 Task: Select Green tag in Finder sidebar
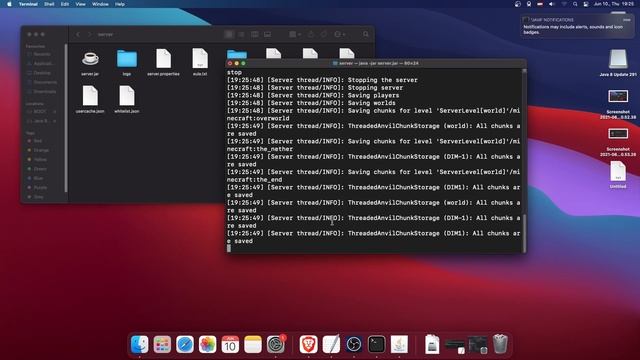(x=37, y=169)
